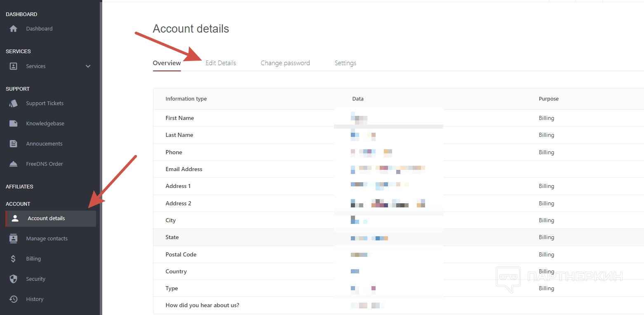
Task: Open the Change password tab
Action: click(285, 63)
